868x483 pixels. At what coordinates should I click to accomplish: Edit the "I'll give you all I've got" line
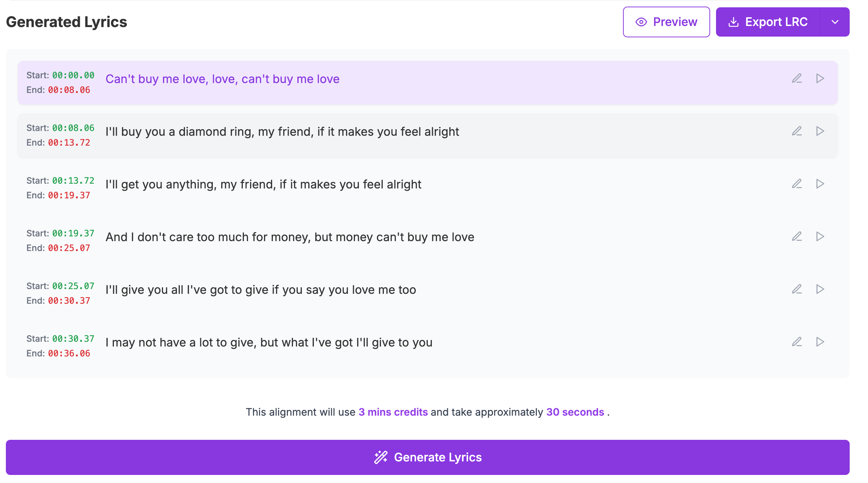point(797,289)
